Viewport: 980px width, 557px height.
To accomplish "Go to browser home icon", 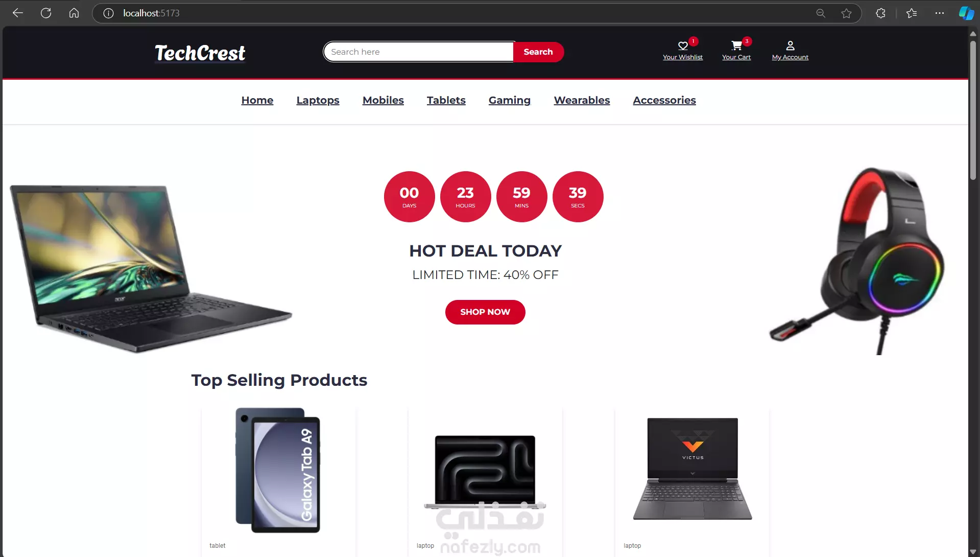I will (74, 13).
